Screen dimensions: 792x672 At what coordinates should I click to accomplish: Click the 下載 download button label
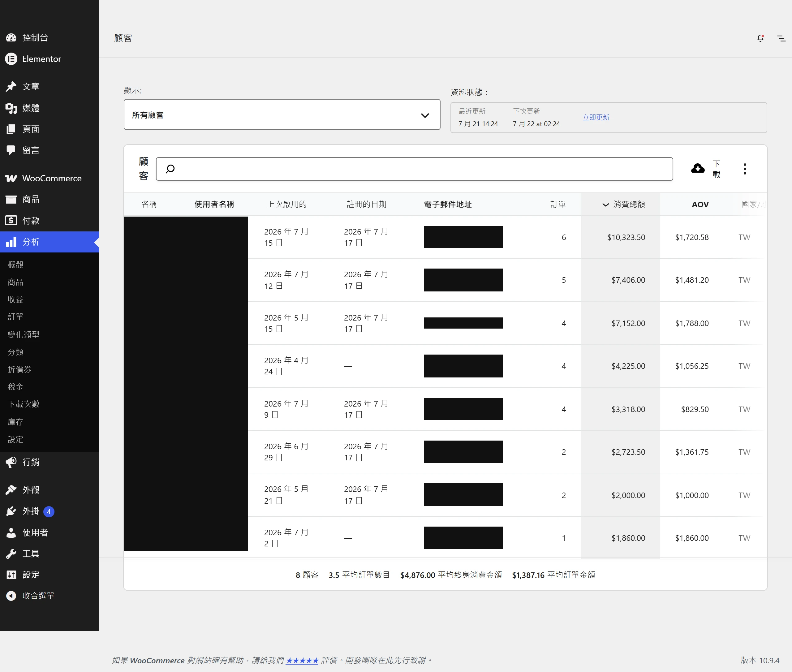click(716, 169)
